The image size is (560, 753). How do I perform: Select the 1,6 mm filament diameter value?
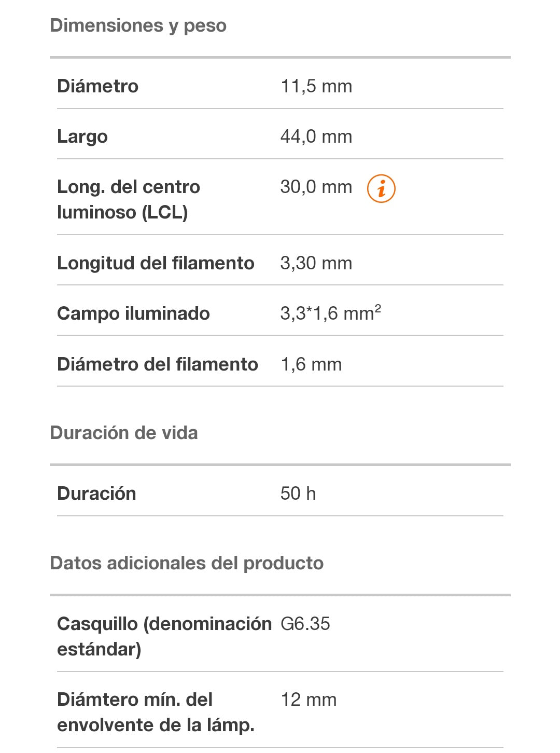coord(311,364)
